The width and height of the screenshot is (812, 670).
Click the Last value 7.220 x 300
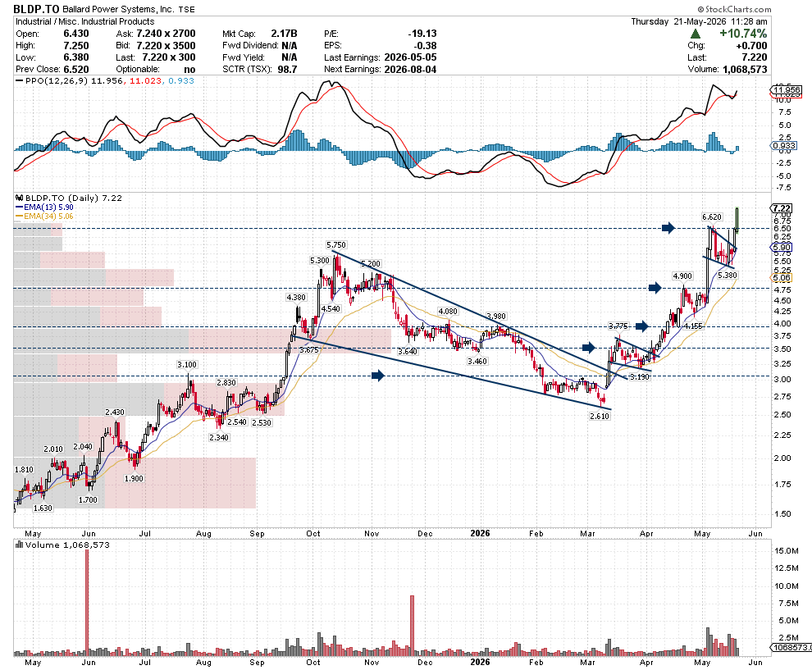tap(169, 57)
